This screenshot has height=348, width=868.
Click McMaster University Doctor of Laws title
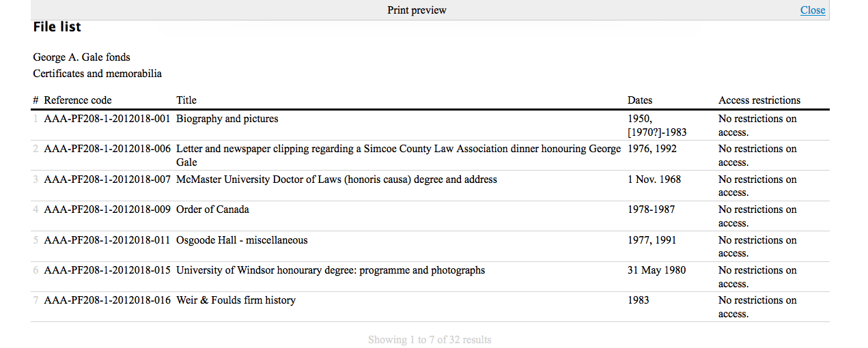coord(337,179)
